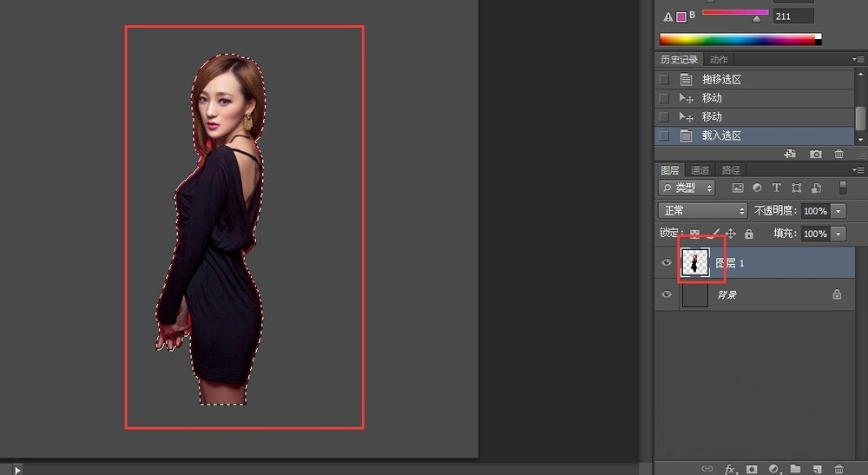Delete current history state trash icon

839,154
